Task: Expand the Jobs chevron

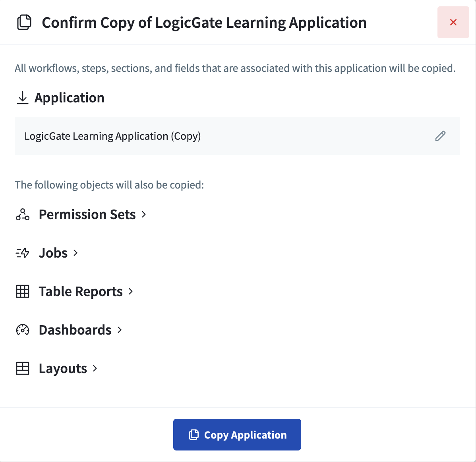Action: pos(75,253)
